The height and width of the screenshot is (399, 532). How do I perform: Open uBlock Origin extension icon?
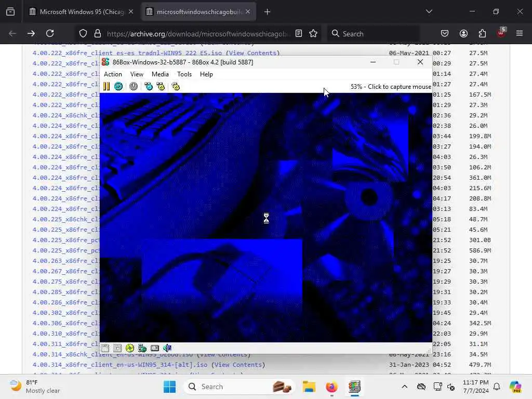tap(501, 33)
